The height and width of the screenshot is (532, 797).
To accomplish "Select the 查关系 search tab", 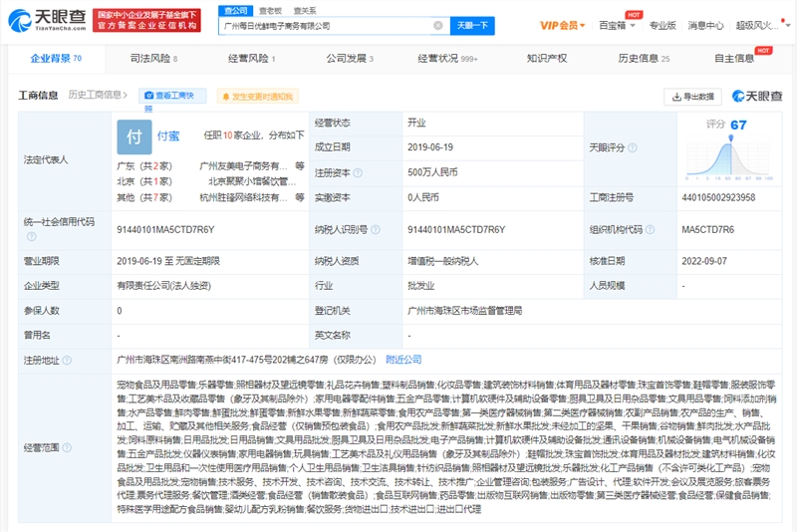I will (305, 11).
